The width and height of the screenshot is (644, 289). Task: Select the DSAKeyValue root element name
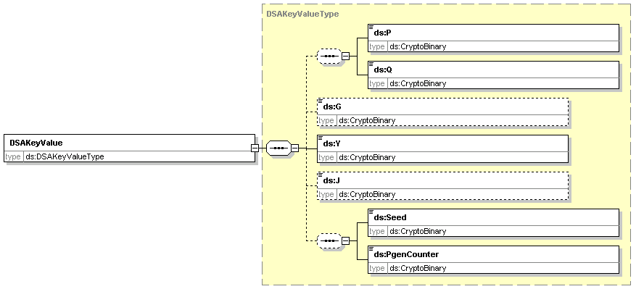point(36,143)
